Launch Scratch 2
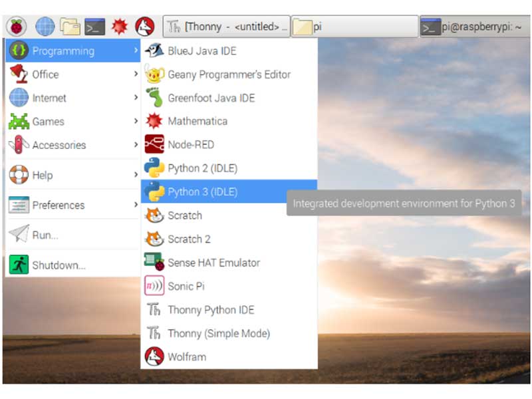Screen dimensions: 532x399 [188, 239]
